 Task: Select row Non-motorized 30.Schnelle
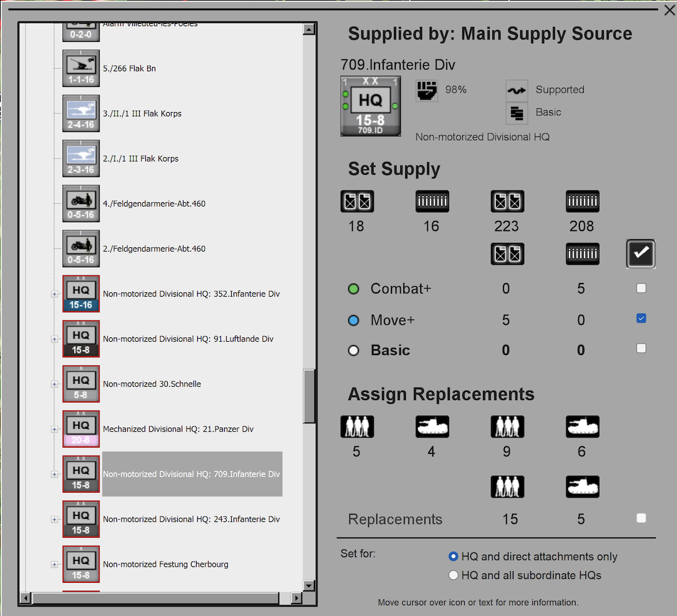click(152, 384)
